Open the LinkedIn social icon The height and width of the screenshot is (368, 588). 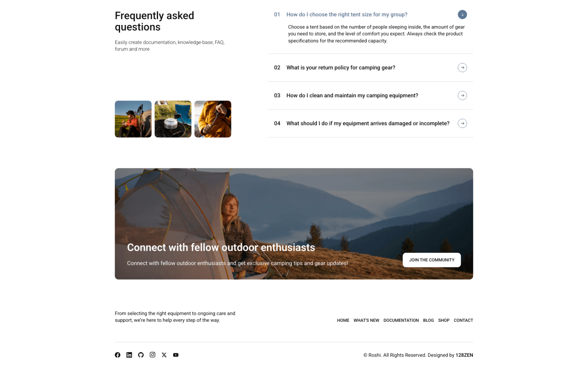[129, 355]
